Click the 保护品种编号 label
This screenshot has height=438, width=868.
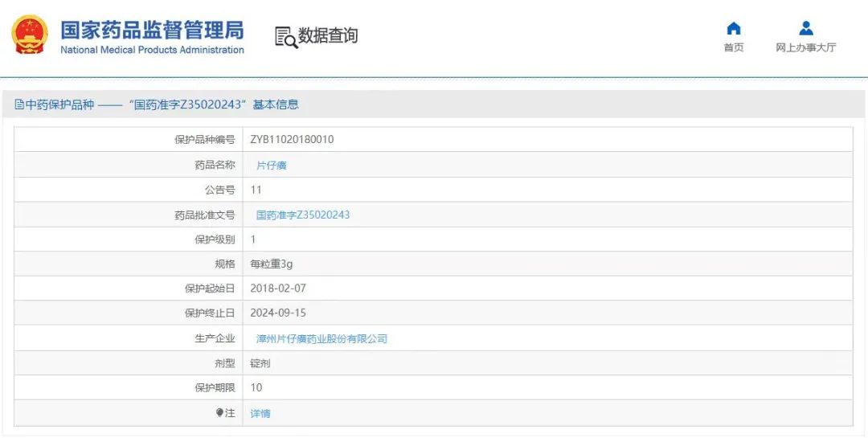point(205,140)
